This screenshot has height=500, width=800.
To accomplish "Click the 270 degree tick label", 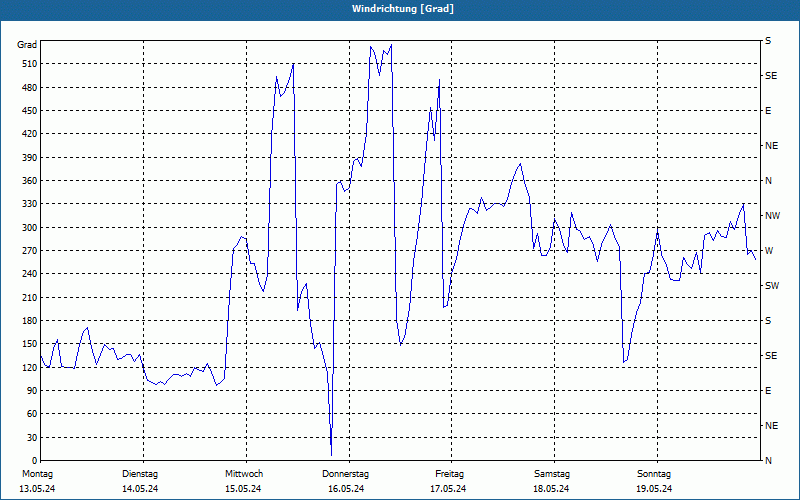I will click(30, 251).
